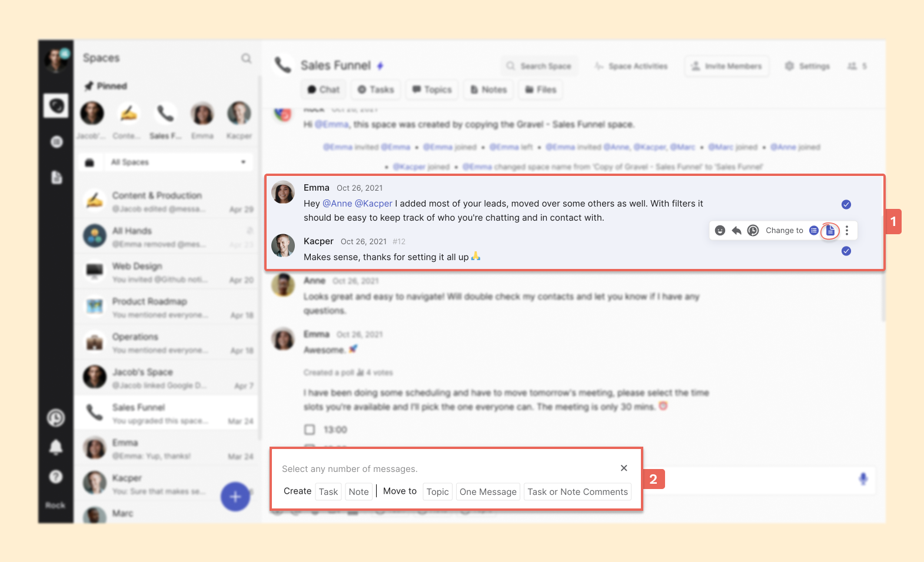924x562 pixels.
Task: Click the clock reminder icon in message toolbar
Action: click(753, 231)
